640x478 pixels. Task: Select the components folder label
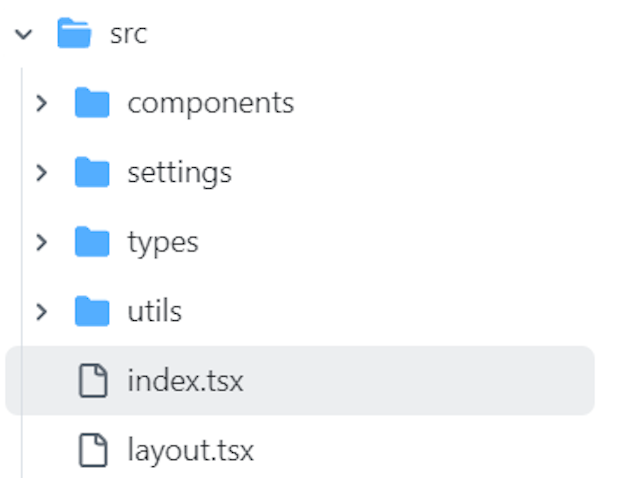(210, 103)
